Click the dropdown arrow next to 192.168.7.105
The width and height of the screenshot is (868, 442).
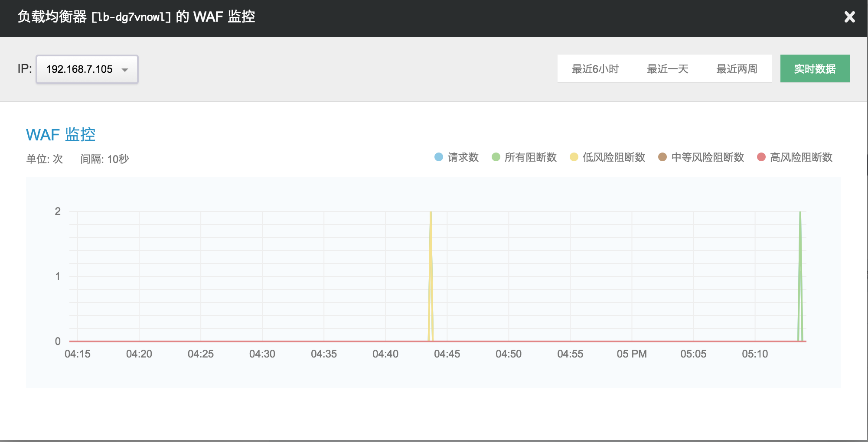tap(125, 70)
